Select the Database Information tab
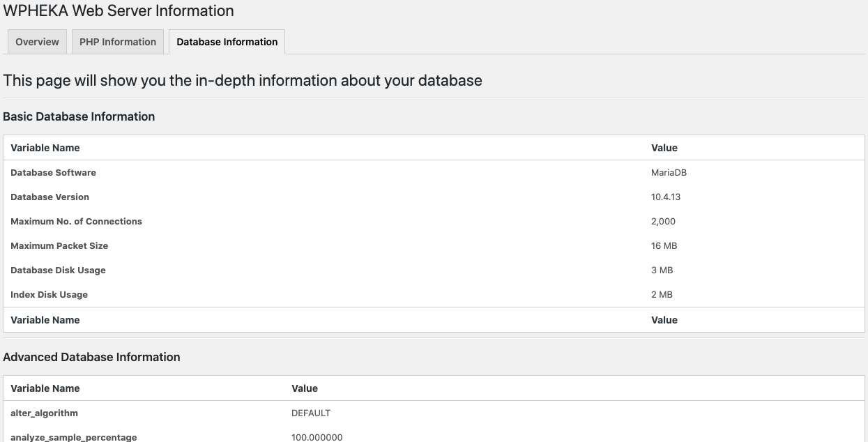The height and width of the screenshot is (442, 868). point(227,42)
